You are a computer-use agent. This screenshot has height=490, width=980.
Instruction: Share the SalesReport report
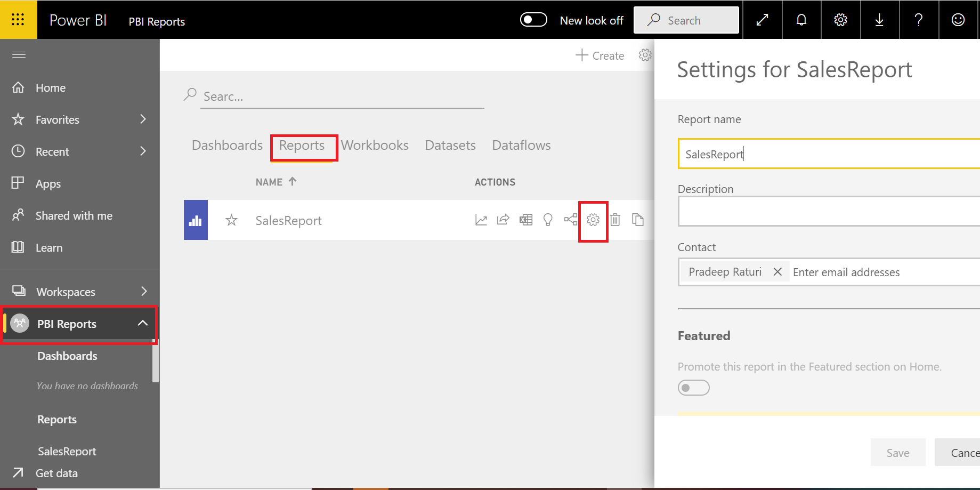(x=503, y=220)
